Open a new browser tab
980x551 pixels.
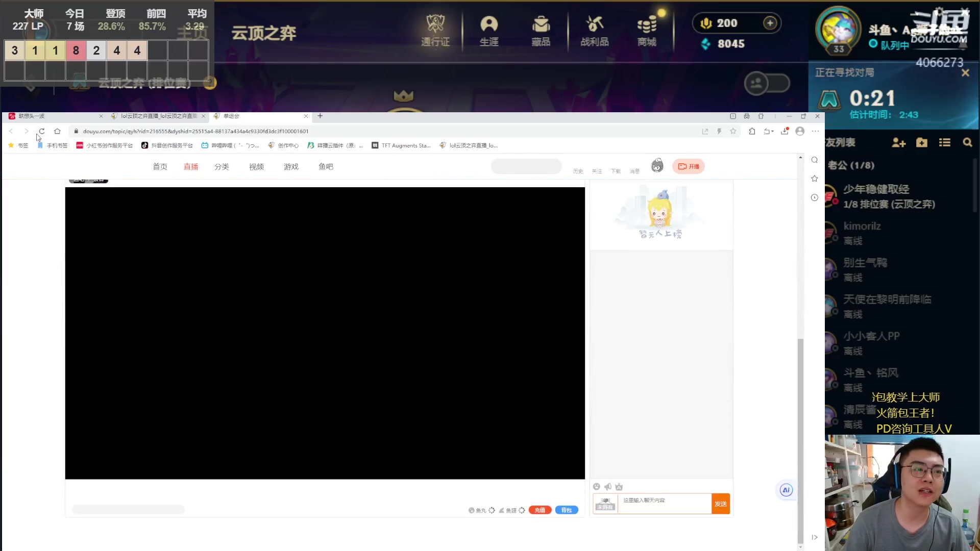(320, 116)
